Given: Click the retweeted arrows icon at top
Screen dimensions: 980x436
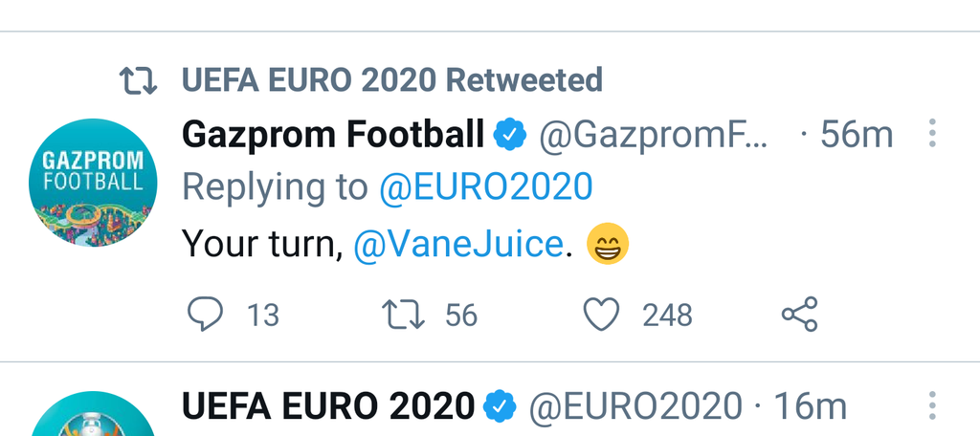Looking at the screenshot, I should coord(140,80).
